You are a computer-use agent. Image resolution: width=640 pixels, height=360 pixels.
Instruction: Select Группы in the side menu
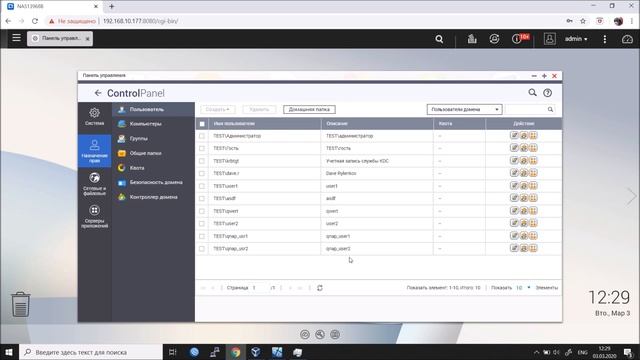tap(153, 138)
